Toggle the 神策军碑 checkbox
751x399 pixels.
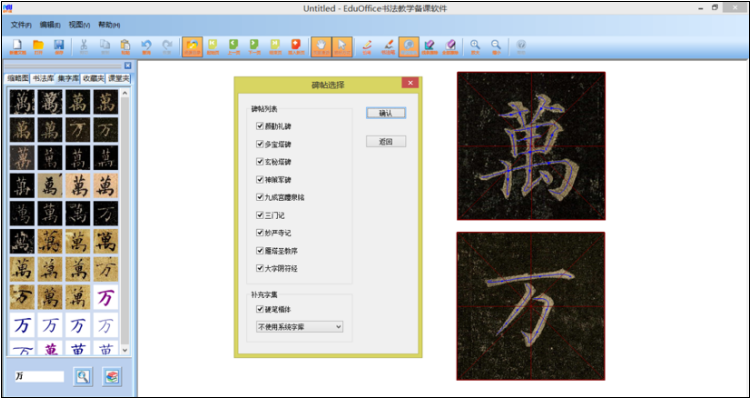(260, 180)
